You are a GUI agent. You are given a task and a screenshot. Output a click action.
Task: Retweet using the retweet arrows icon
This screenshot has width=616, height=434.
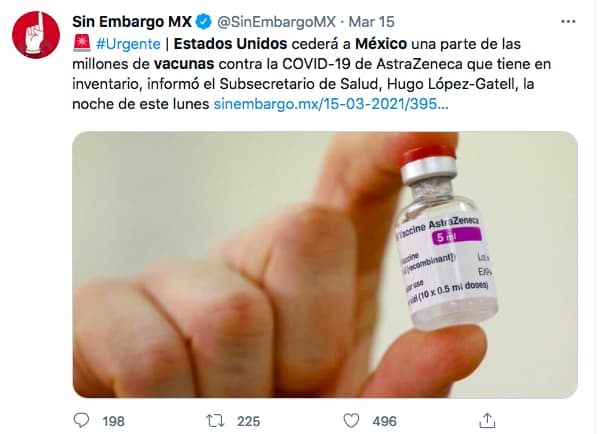point(216,421)
